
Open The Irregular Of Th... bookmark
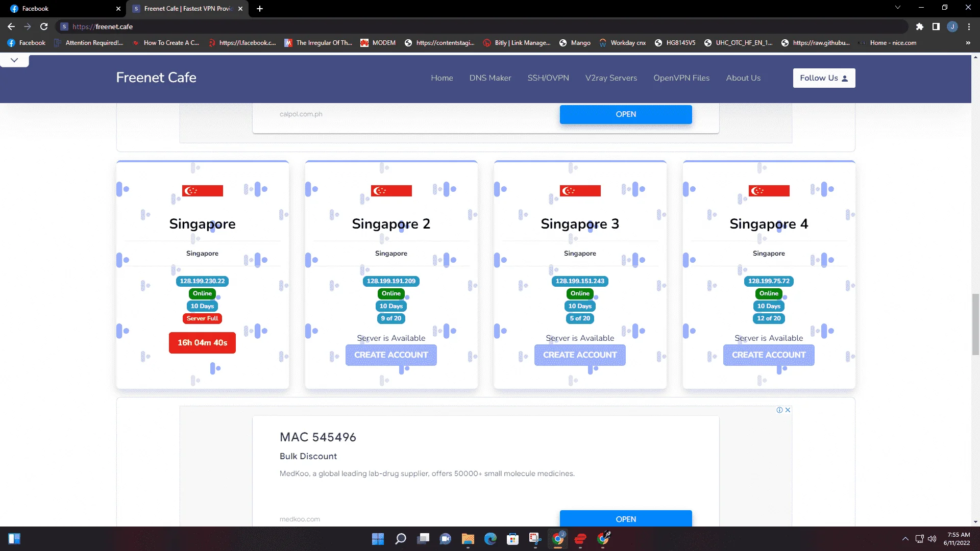click(318, 43)
